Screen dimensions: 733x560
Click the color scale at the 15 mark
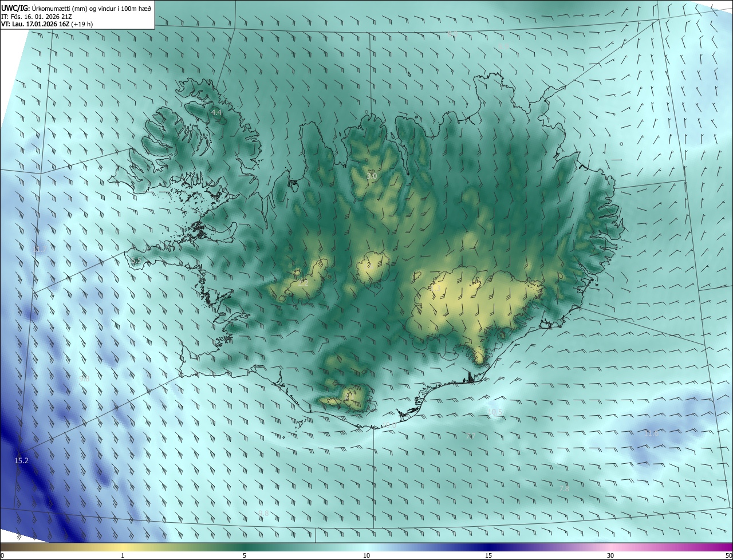click(488, 555)
